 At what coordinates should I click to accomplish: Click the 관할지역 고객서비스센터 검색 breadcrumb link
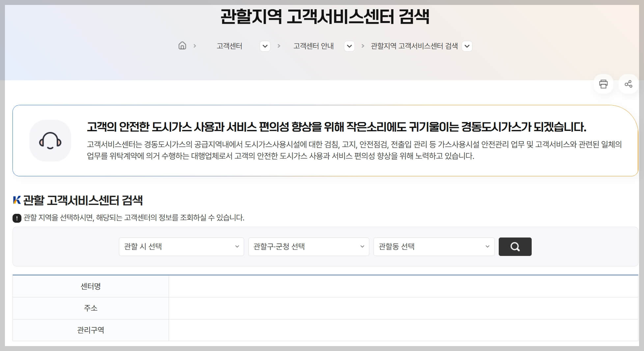click(414, 46)
